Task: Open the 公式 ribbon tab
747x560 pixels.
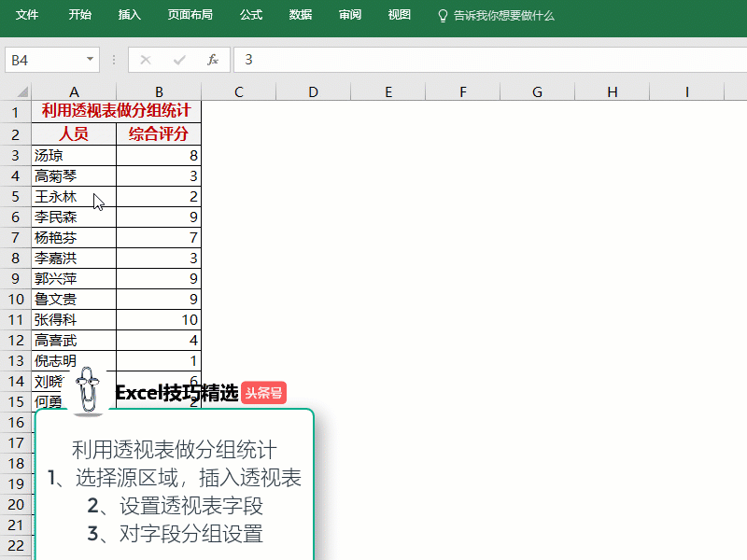Action: 251,15
